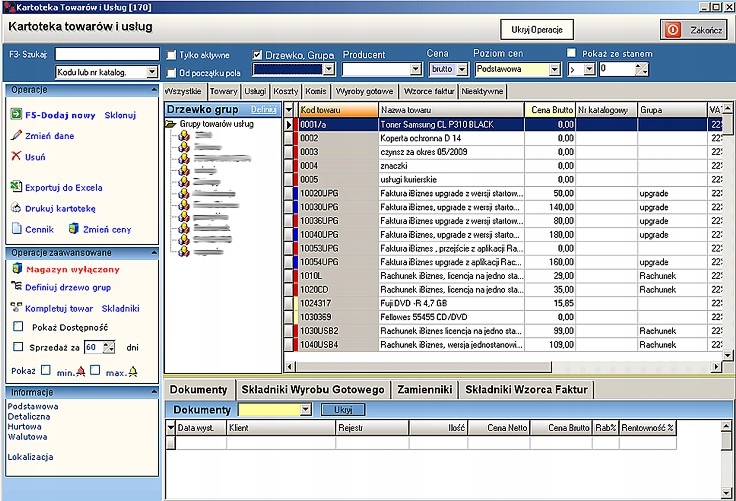Open the Cena brutto dropdown

point(474,70)
